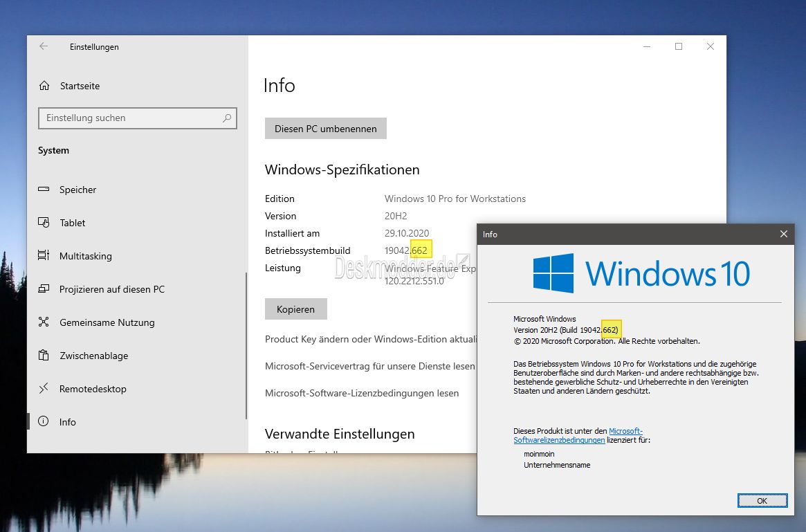Select the Remotedesktop icon
Screen dimensions: 806x532
(44, 389)
